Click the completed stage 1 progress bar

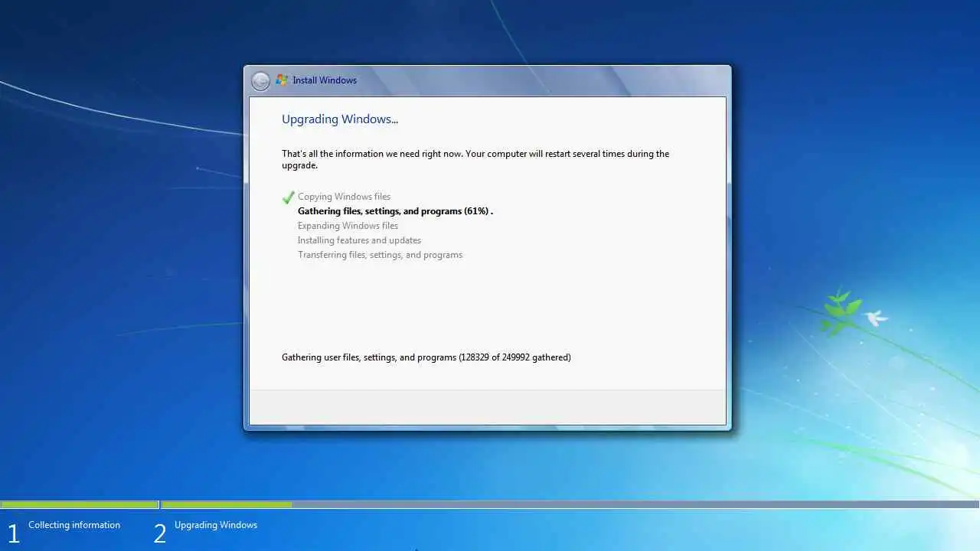pyautogui.click(x=80, y=505)
